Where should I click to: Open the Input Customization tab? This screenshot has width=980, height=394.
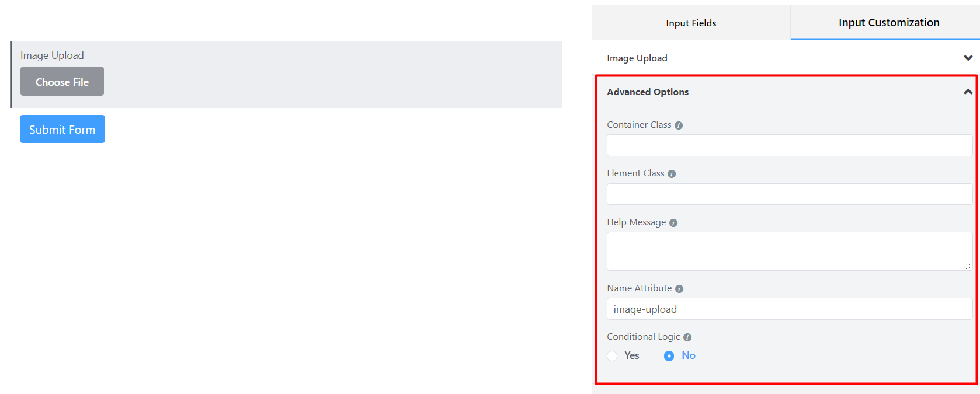(x=888, y=23)
